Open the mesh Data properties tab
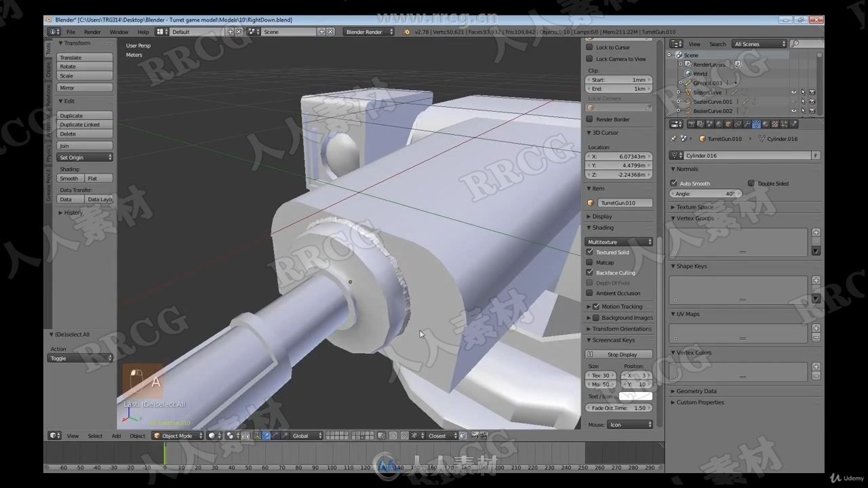Viewport: 868px width, 488px height. [x=756, y=124]
